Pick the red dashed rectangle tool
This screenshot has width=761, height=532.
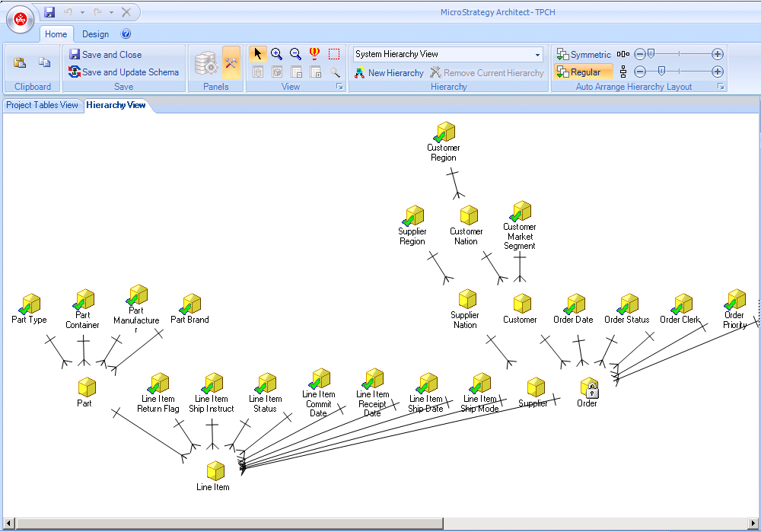(334, 54)
